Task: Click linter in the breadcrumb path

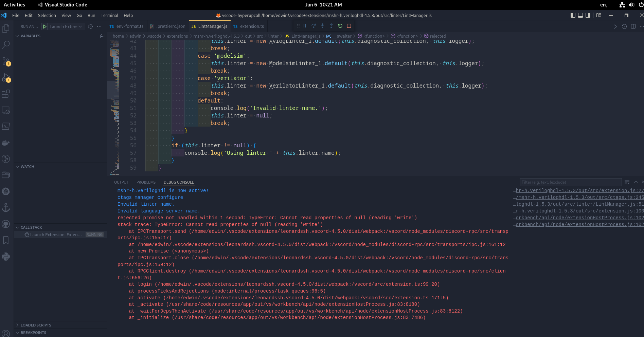Action: click(x=273, y=36)
